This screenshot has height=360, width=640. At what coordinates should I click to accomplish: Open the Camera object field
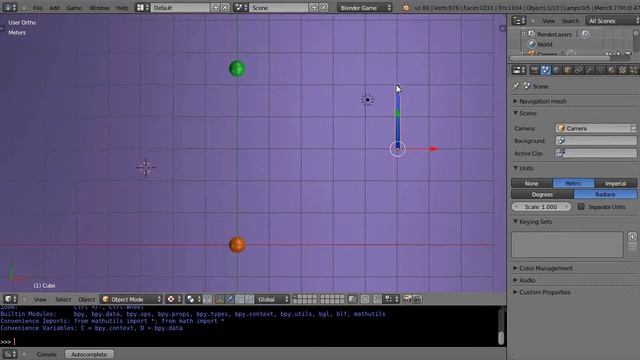pos(596,128)
